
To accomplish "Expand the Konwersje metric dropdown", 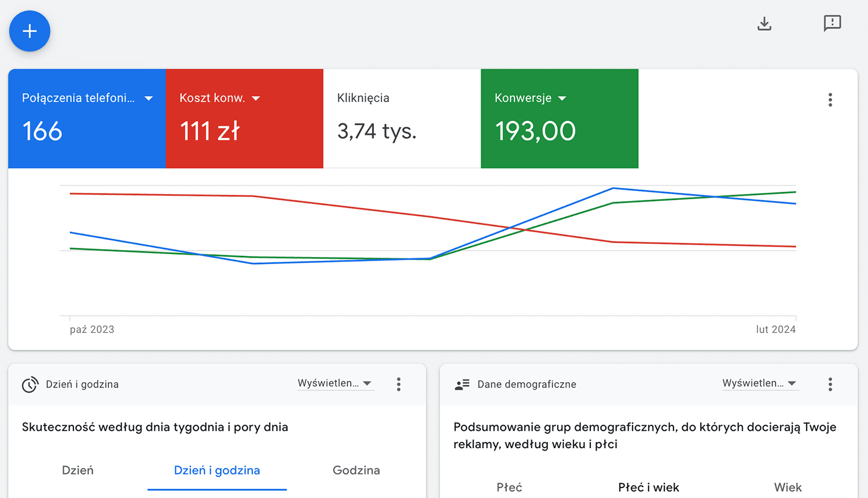I will 562,98.
